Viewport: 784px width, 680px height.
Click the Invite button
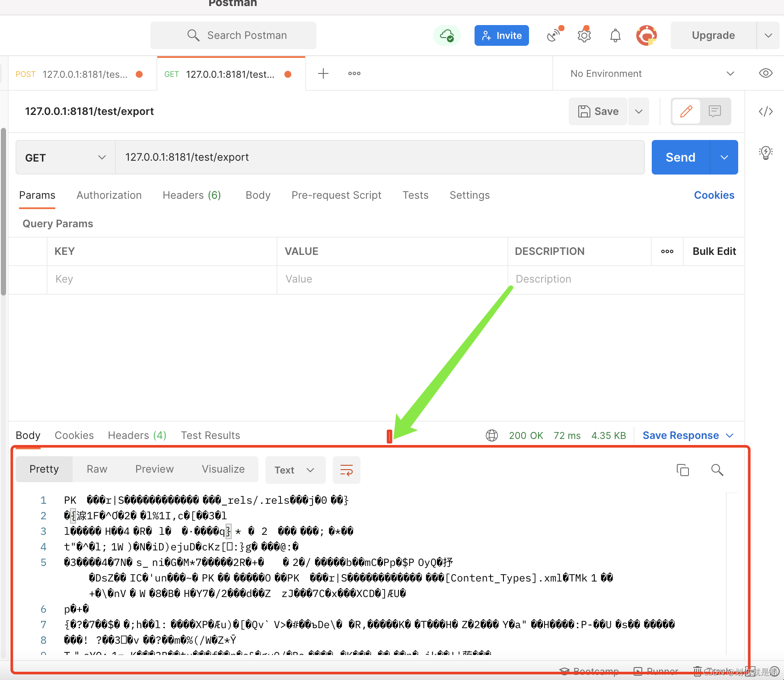click(x=502, y=35)
